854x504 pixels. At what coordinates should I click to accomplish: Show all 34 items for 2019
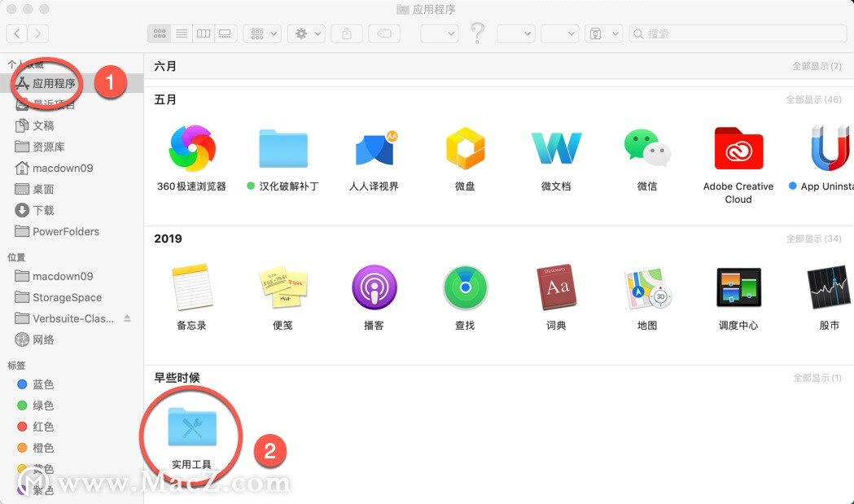[813, 239]
